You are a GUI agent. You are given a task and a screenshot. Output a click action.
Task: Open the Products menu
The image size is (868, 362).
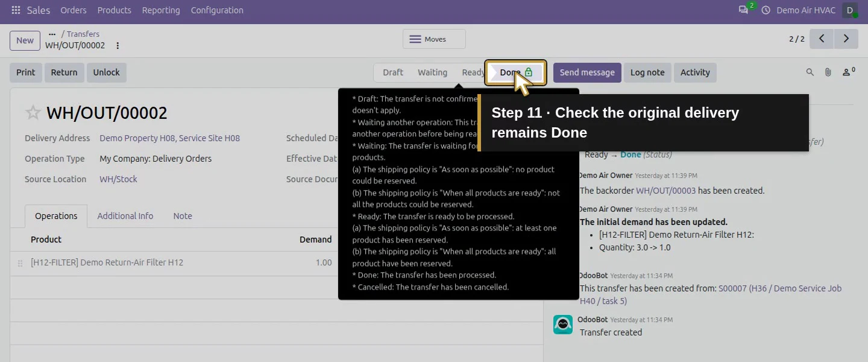tap(115, 10)
